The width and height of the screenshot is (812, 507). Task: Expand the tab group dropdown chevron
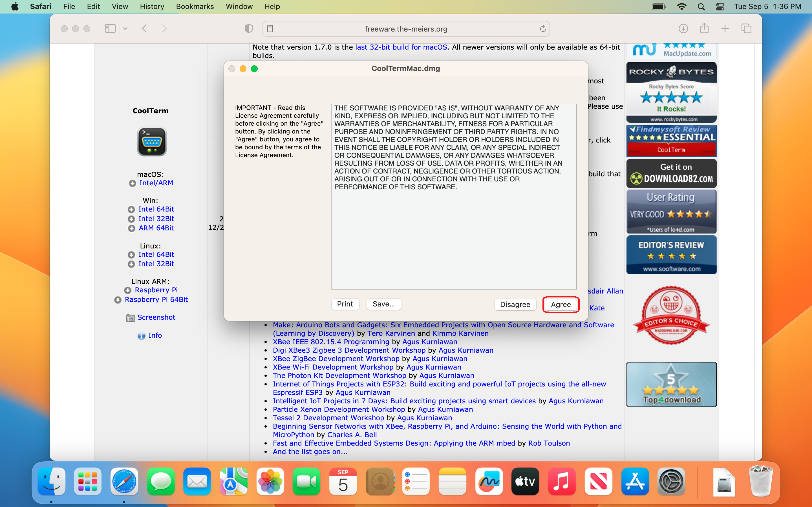click(x=125, y=28)
